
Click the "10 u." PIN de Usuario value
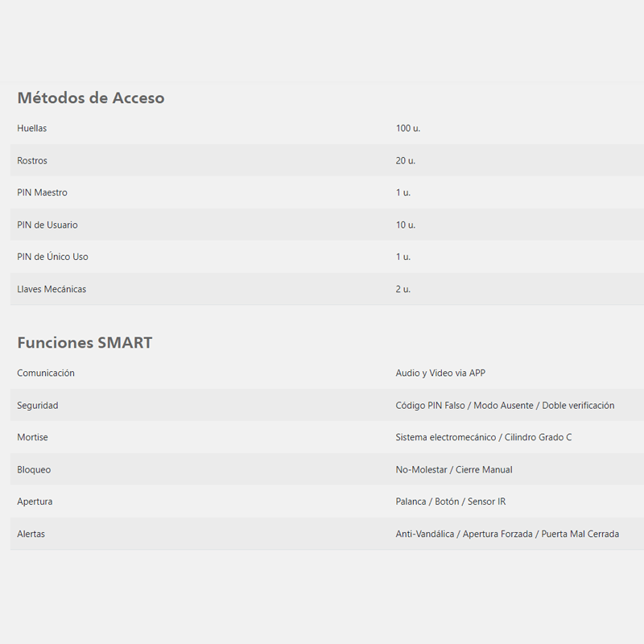[406, 225]
